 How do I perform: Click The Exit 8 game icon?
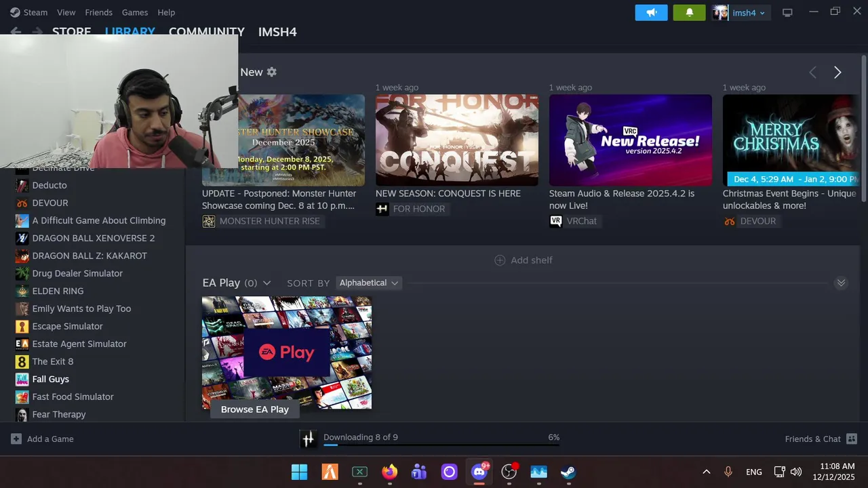tap(22, 361)
